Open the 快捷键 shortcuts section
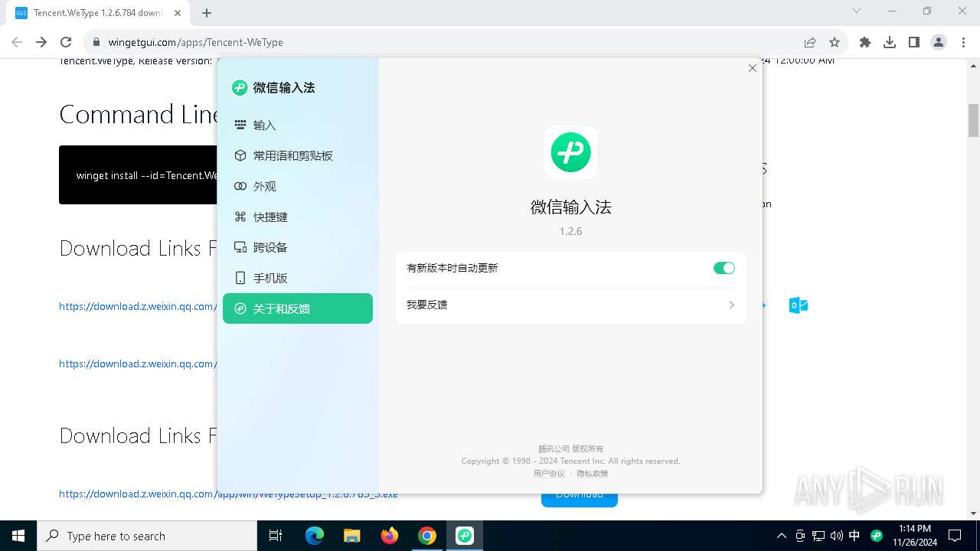 point(297,217)
